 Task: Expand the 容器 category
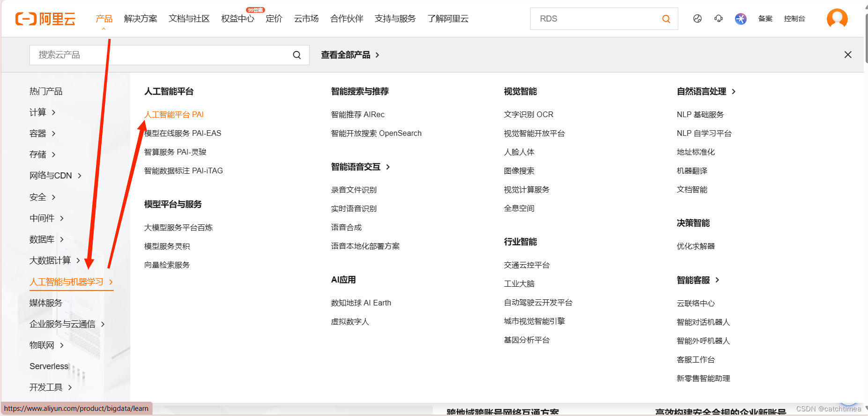43,134
